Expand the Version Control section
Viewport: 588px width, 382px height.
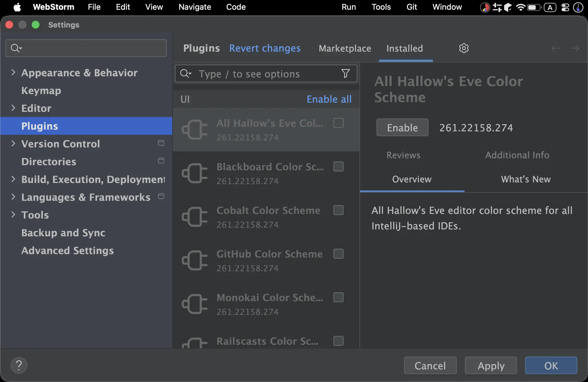pyautogui.click(x=13, y=143)
